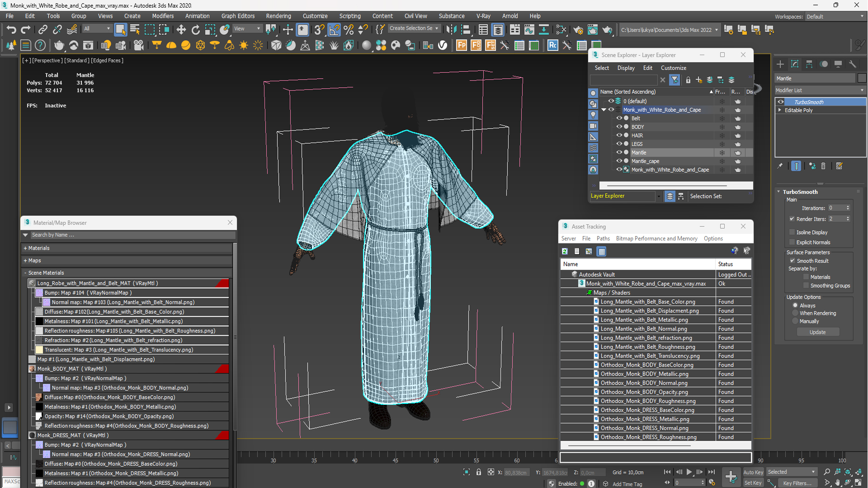
Task: Expand the Materials group in browser
Action: point(25,248)
